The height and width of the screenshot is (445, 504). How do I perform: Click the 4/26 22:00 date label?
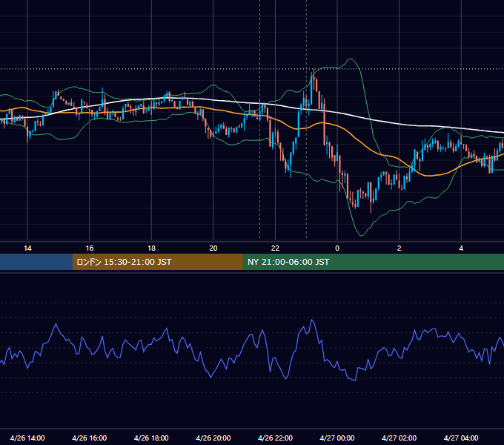[275, 438]
